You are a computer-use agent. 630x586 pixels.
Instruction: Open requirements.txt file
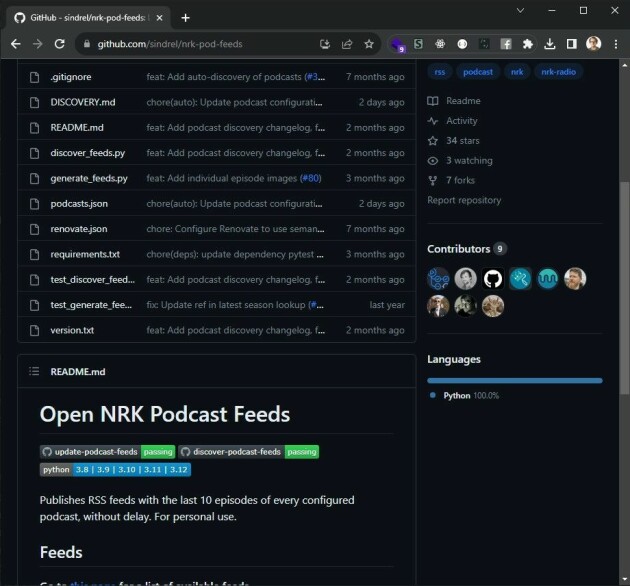click(x=85, y=254)
